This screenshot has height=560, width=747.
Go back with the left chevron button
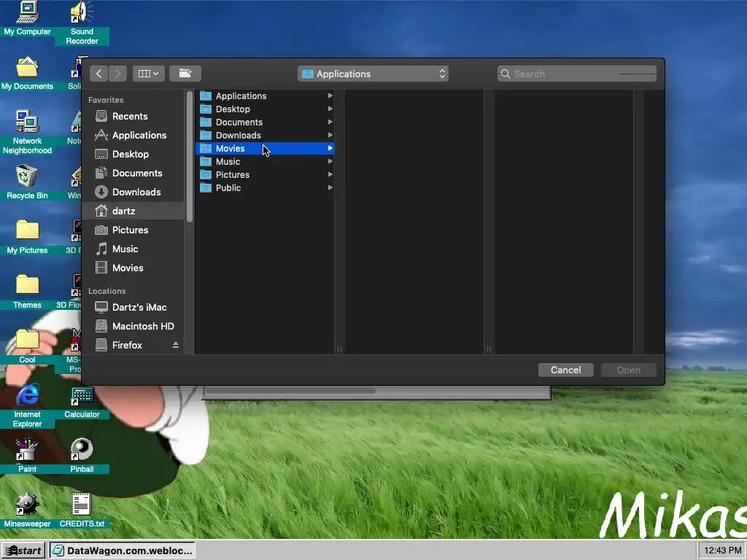(x=98, y=74)
